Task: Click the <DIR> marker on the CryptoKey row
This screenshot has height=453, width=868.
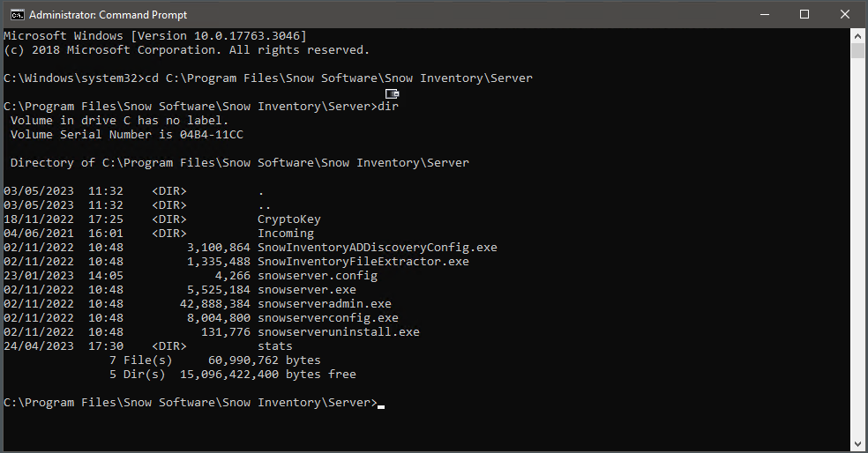Action: pyautogui.click(x=169, y=219)
